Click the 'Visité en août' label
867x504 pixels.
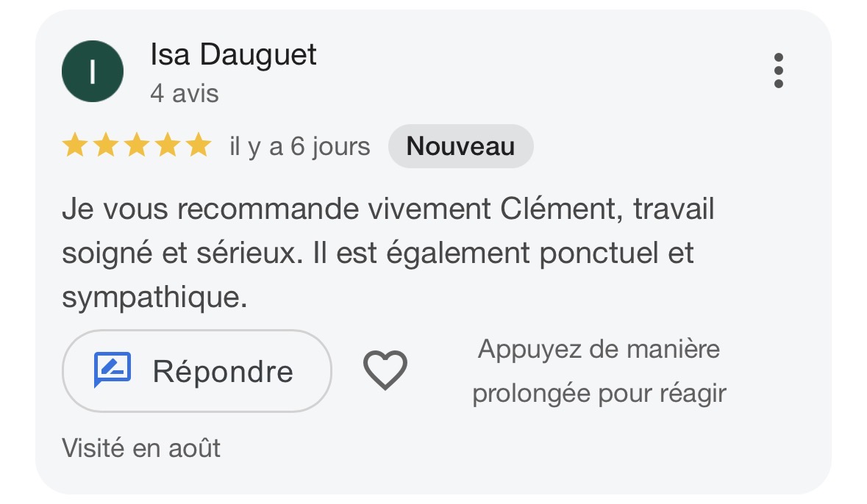coord(141,447)
